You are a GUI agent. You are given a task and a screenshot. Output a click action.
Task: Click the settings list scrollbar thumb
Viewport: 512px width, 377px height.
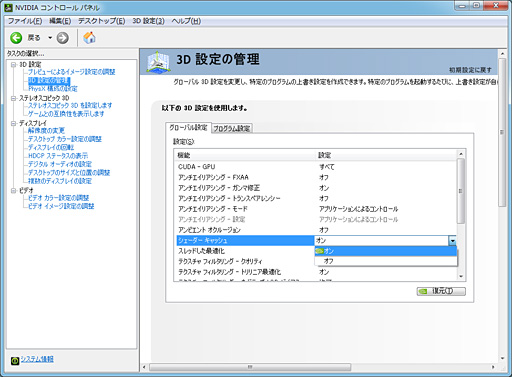[x=461, y=191]
